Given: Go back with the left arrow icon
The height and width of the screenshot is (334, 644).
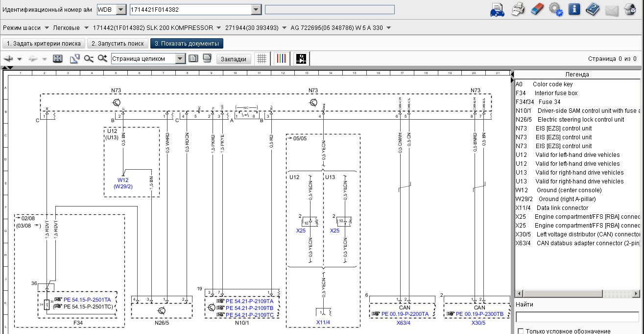Looking at the screenshot, I should coord(8,59).
